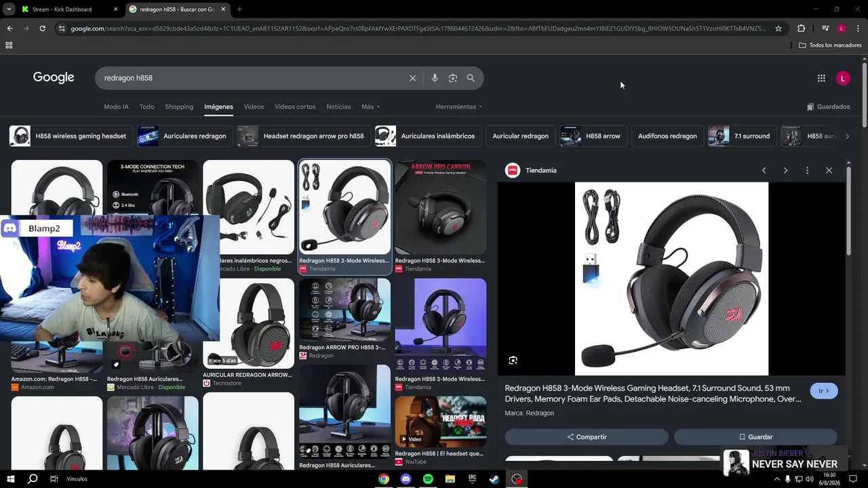Viewport: 868px width, 488px height.
Task: Close the Stream - Kick Dashboard tab
Action: [116, 9]
